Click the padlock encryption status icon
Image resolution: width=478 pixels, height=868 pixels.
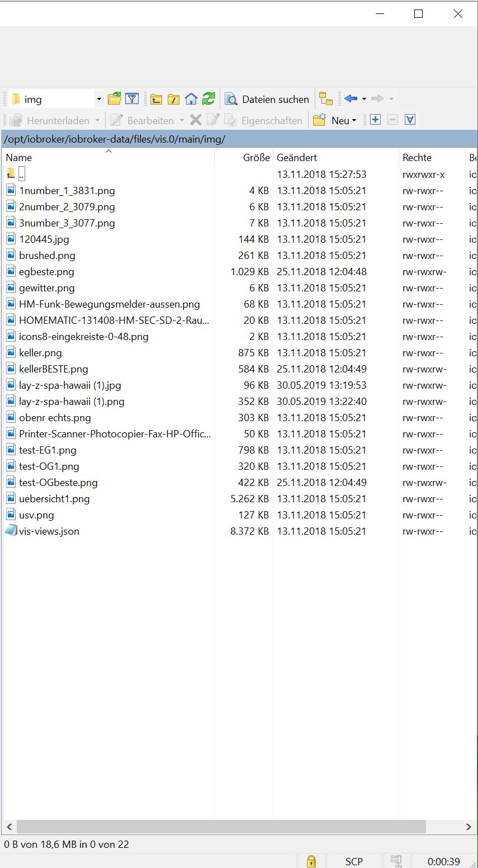[311, 861]
